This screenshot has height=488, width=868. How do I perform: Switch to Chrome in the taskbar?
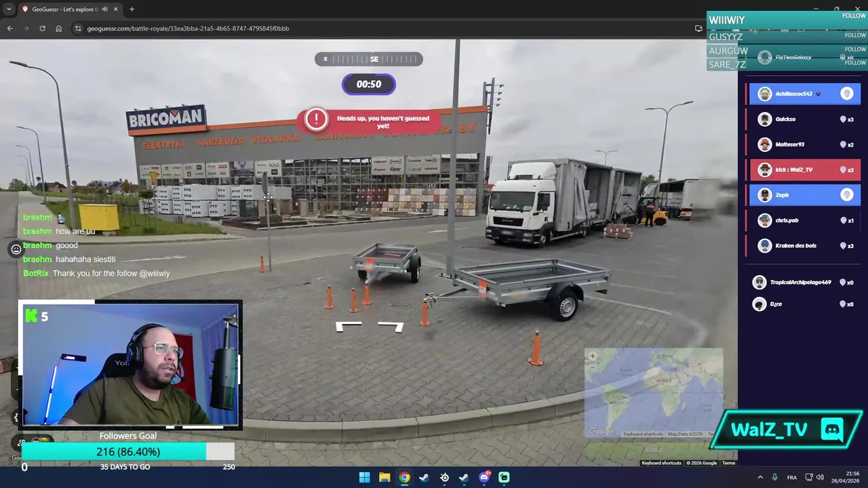(404, 477)
